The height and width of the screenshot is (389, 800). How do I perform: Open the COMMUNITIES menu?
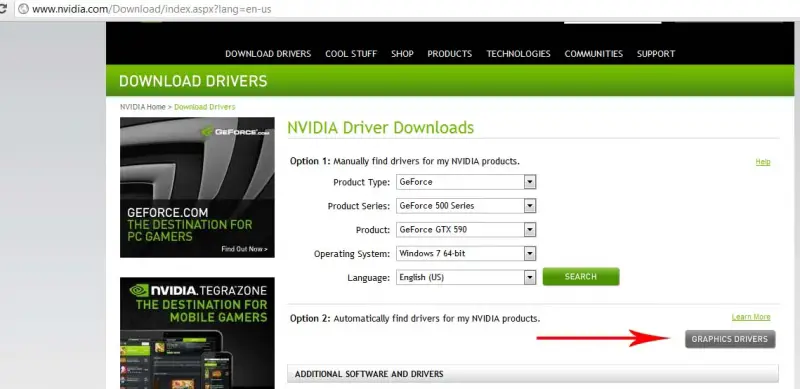point(593,54)
